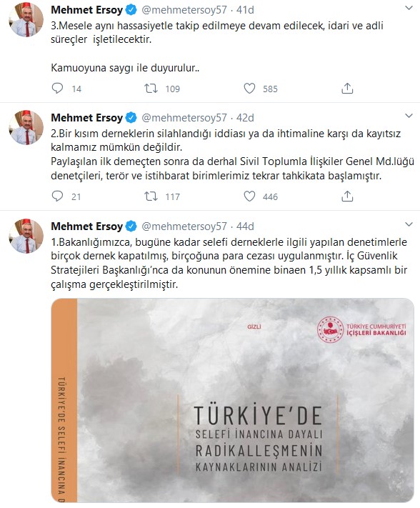The image size is (420, 508).
Task: Share the 42d tweet via share icon
Action: pos(347,196)
